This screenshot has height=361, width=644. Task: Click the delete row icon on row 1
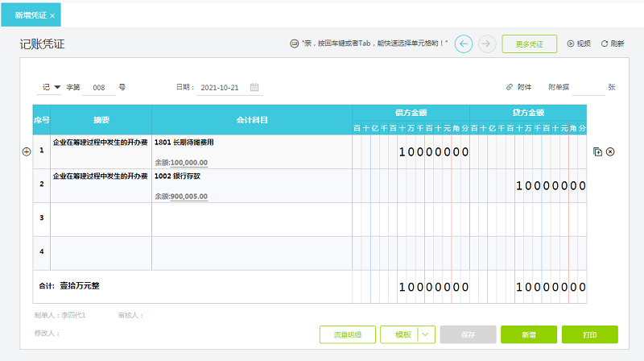610,151
